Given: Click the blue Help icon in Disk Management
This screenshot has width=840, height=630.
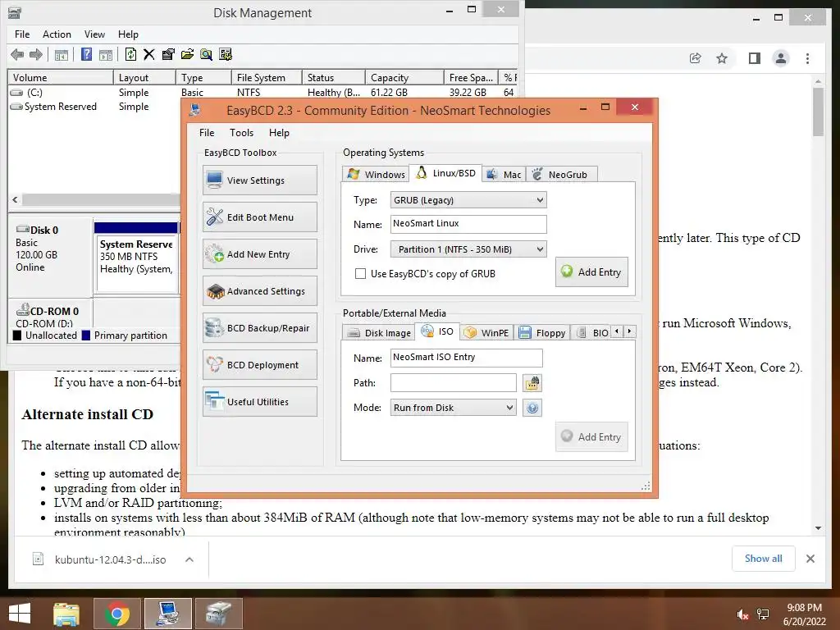Looking at the screenshot, I should tap(86, 54).
